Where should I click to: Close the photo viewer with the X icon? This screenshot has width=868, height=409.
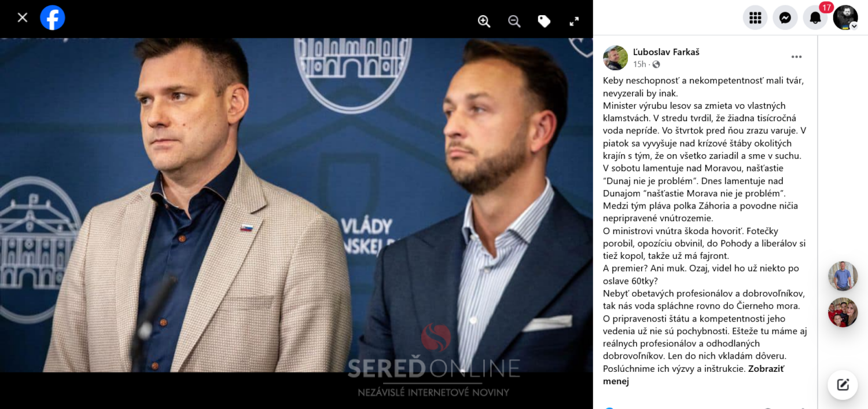tap(23, 18)
